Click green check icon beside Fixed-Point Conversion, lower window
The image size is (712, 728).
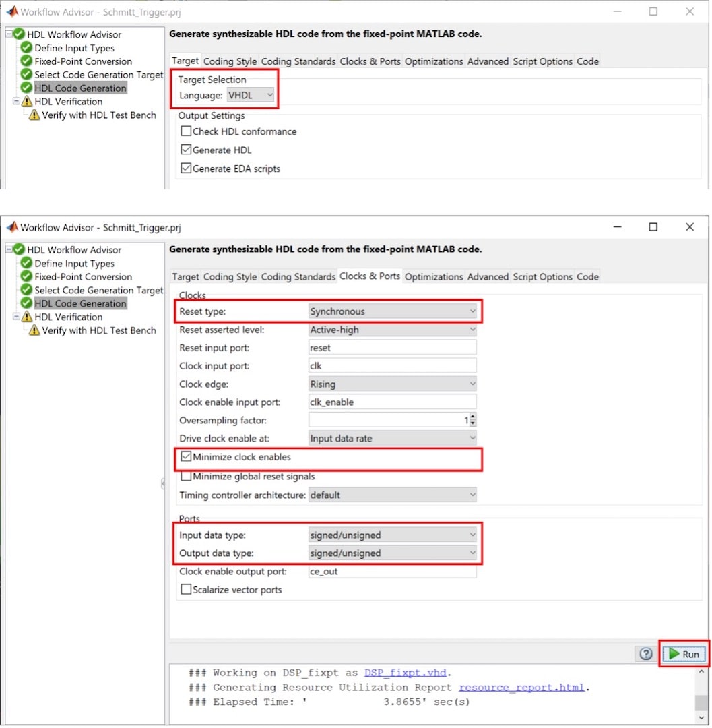27,277
